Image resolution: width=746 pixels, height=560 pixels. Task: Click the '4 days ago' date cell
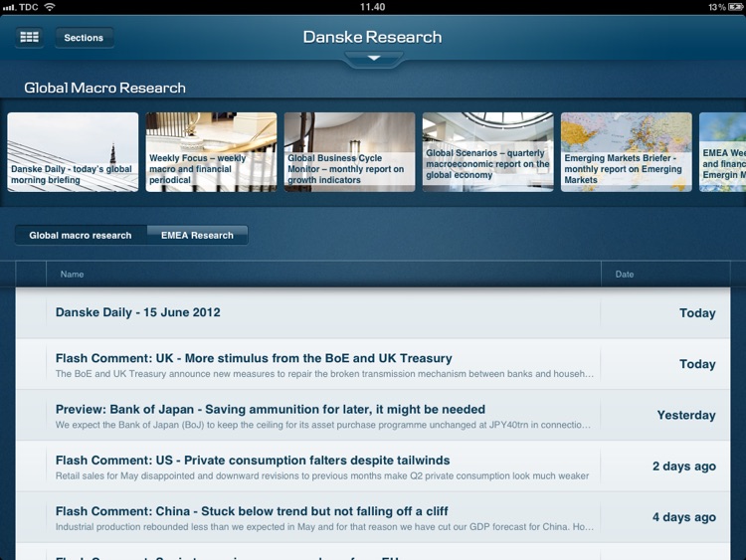click(x=684, y=517)
